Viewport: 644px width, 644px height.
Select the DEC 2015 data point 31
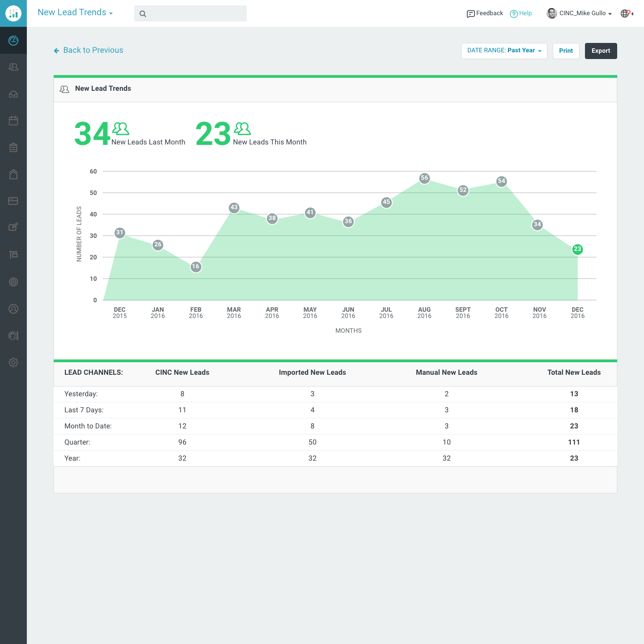coord(120,233)
